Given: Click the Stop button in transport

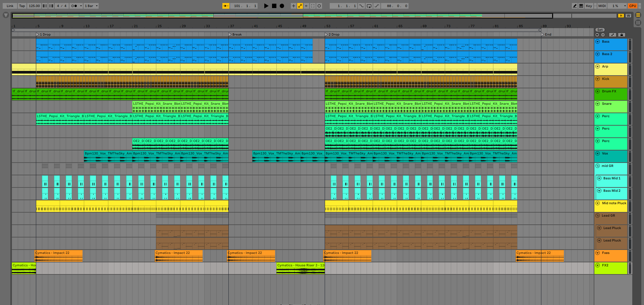Looking at the screenshot, I should [274, 6].
